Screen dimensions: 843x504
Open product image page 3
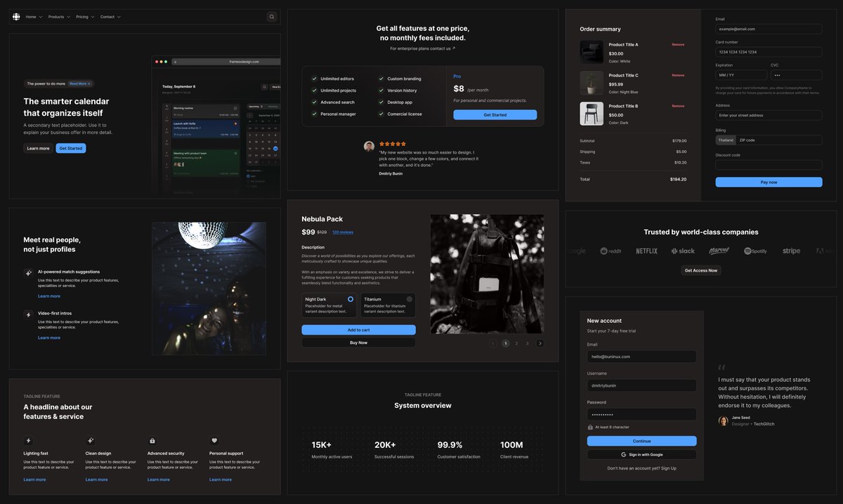tap(528, 343)
